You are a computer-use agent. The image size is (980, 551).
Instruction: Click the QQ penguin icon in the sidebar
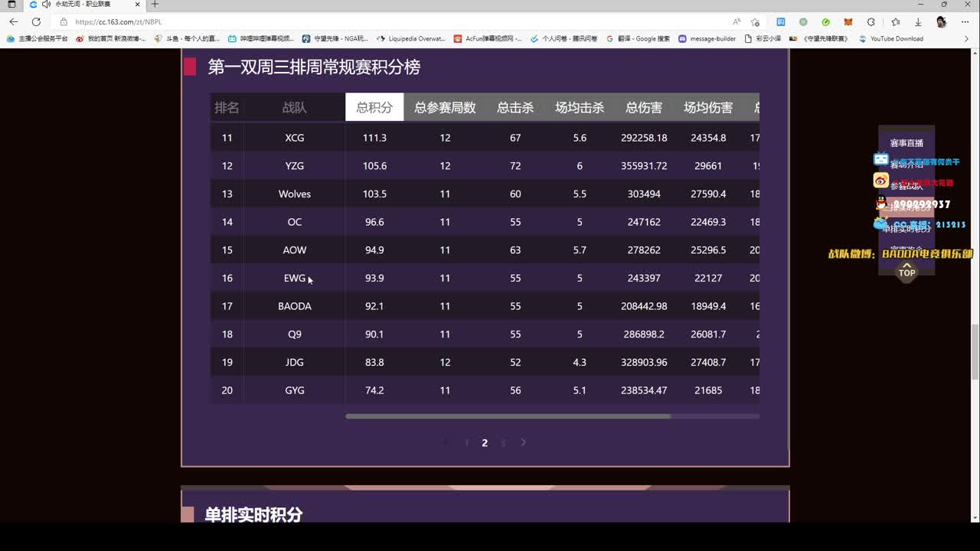pos(880,202)
